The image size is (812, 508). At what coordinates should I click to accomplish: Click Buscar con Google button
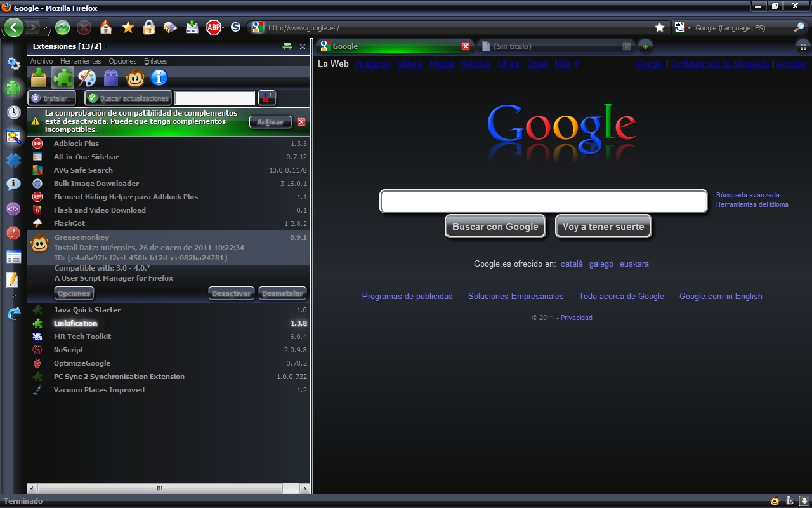(495, 227)
